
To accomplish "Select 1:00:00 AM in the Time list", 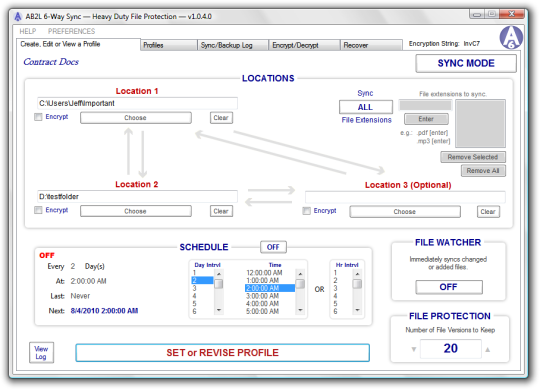I will pos(270,280).
